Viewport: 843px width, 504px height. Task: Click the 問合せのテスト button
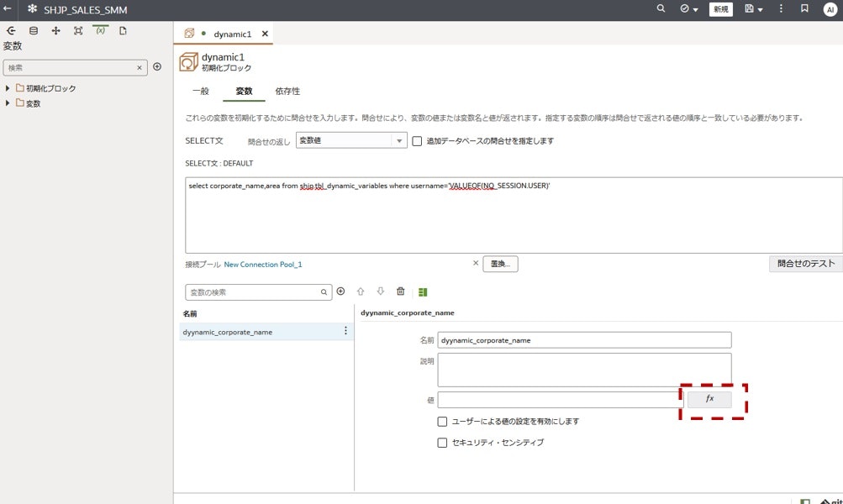806,263
